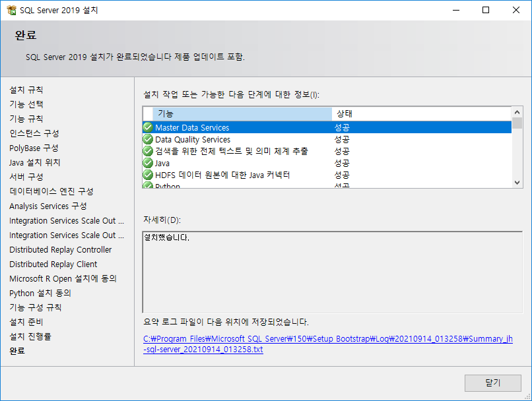The width and height of the screenshot is (532, 401).
Task: Open the Summary log file link
Action: tap(328, 344)
